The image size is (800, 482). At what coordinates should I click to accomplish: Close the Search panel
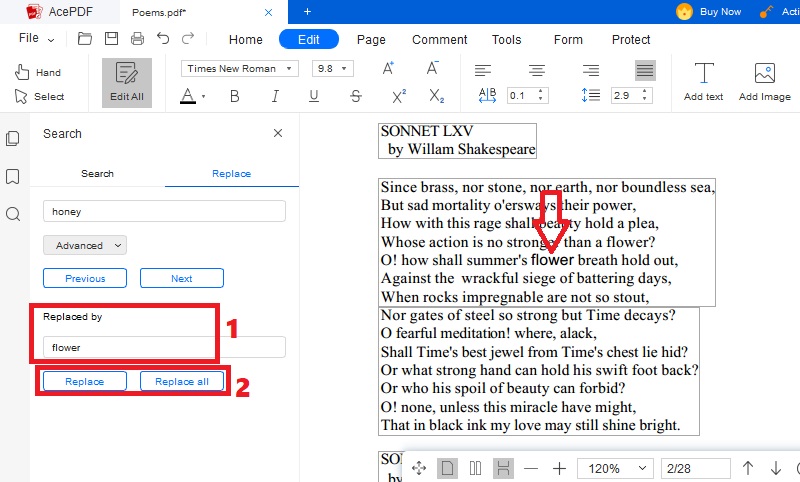[x=278, y=133]
